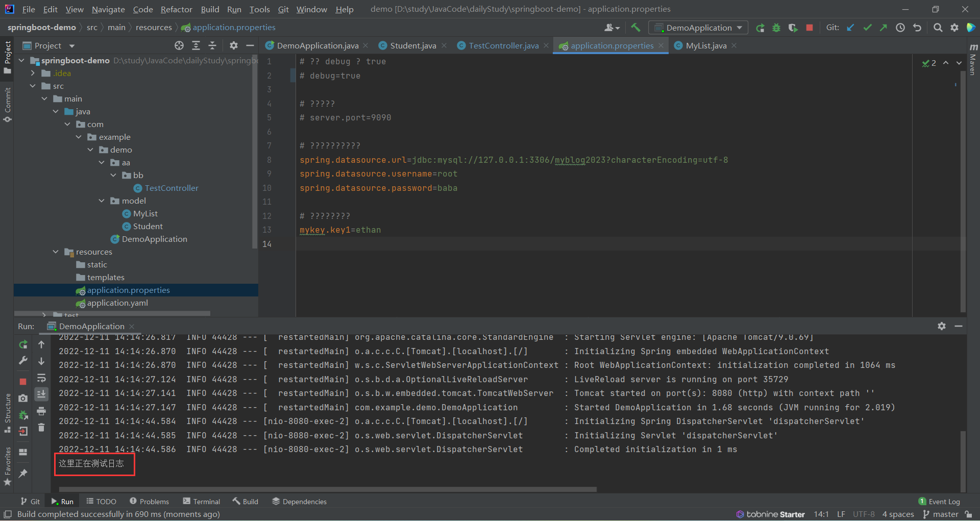
Task: Rerun DemoApplication in Run panel
Action: 23,344
